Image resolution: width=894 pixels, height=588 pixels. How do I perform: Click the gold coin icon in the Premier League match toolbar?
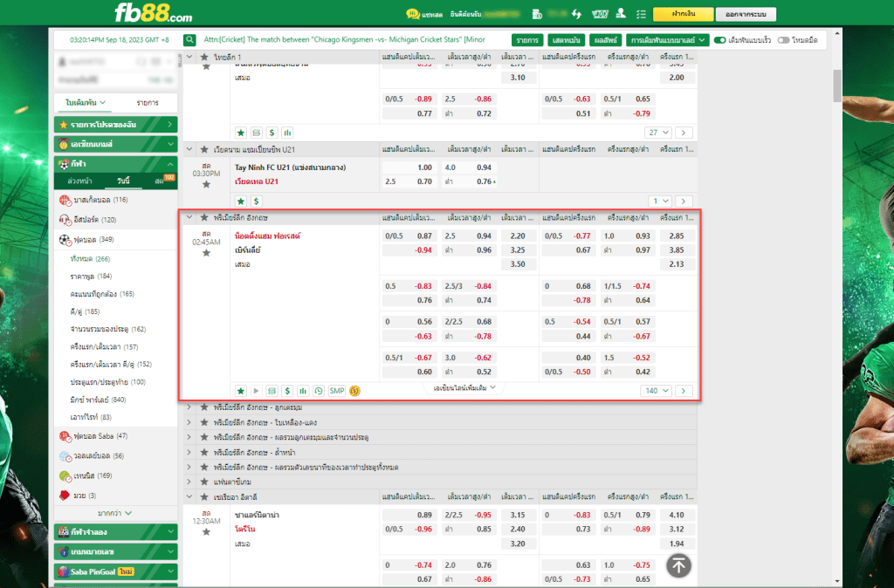pos(354,391)
